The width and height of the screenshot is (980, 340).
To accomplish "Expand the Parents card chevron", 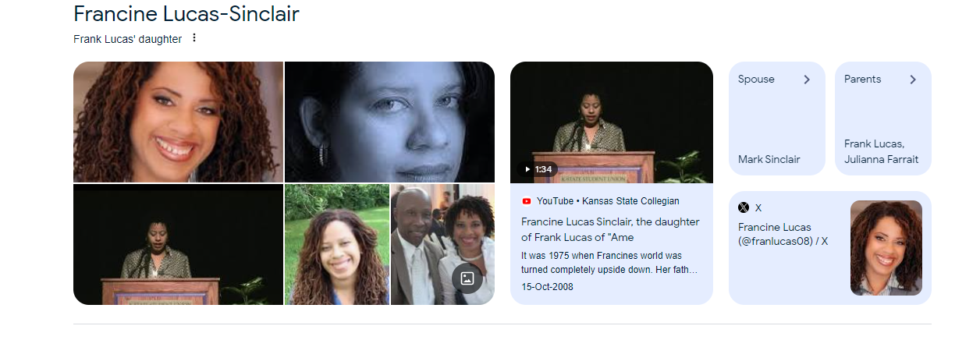I will point(913,80).
